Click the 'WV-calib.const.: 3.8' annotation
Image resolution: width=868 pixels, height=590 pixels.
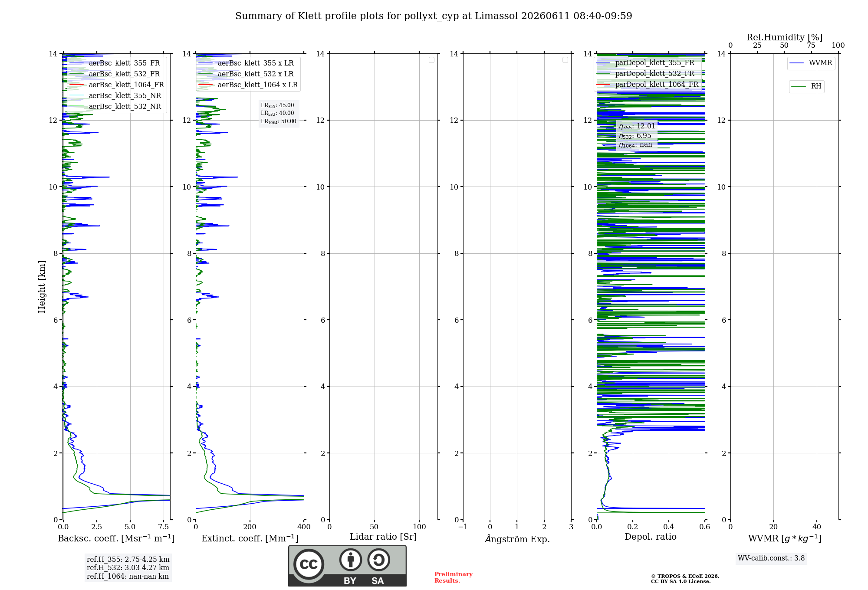(771, 558)
